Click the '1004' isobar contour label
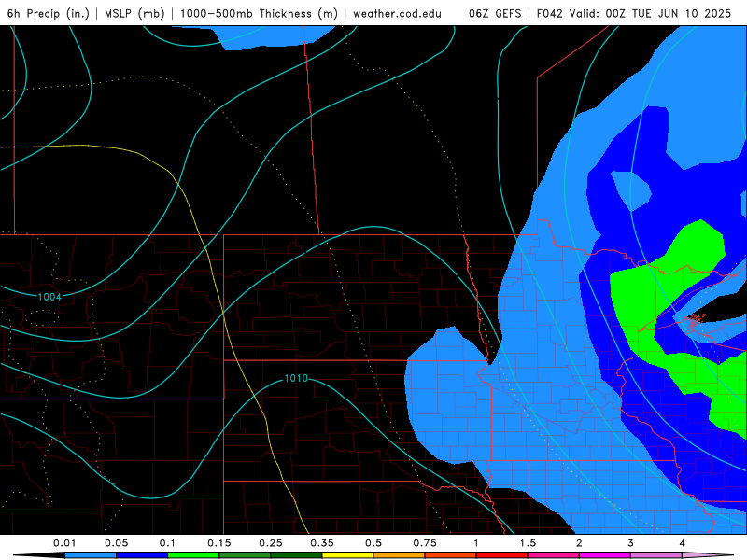Viewport: 747px width, 560px height. [x=49, y=297]
